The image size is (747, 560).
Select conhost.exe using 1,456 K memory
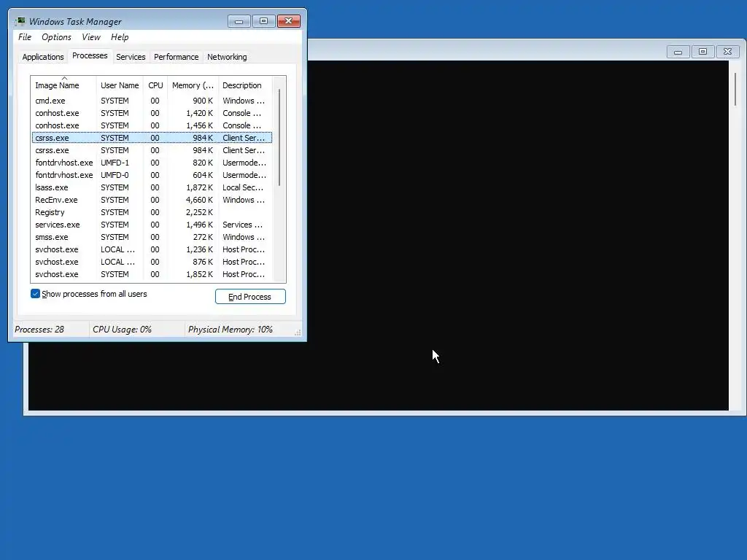(x=152, y=125)
